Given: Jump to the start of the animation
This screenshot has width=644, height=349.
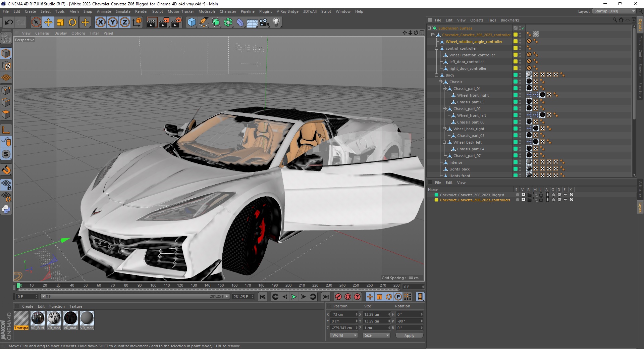Looking at the screenshot, I should click(263, 297).
